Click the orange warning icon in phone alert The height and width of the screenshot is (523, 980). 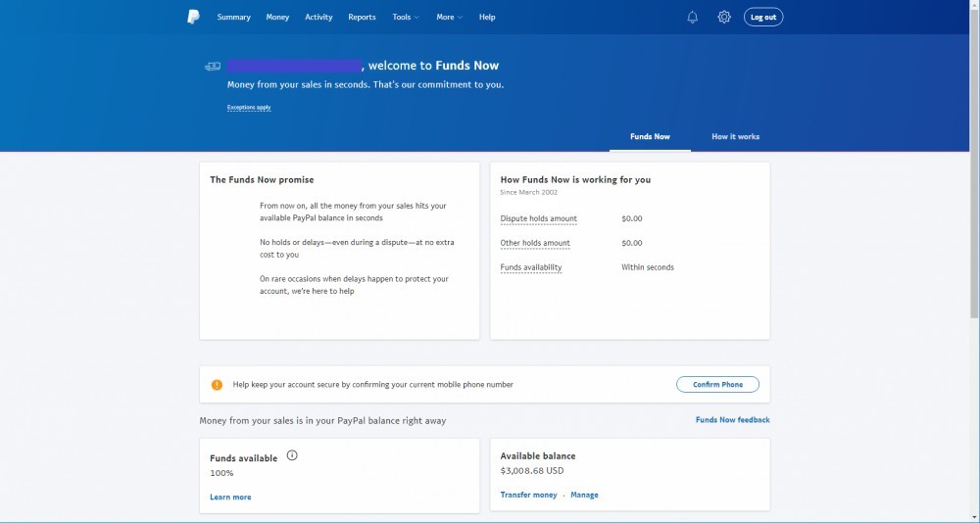coord(217,385)
